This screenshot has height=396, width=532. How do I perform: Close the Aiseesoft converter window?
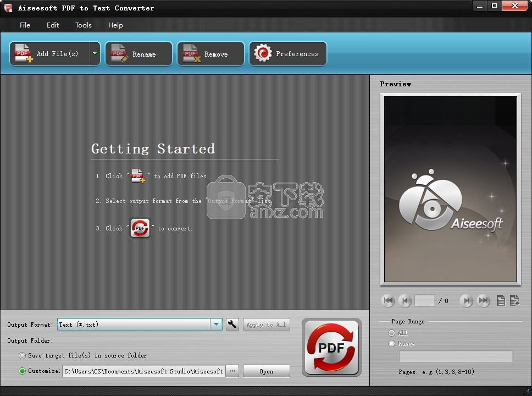[x=515, y=5]
